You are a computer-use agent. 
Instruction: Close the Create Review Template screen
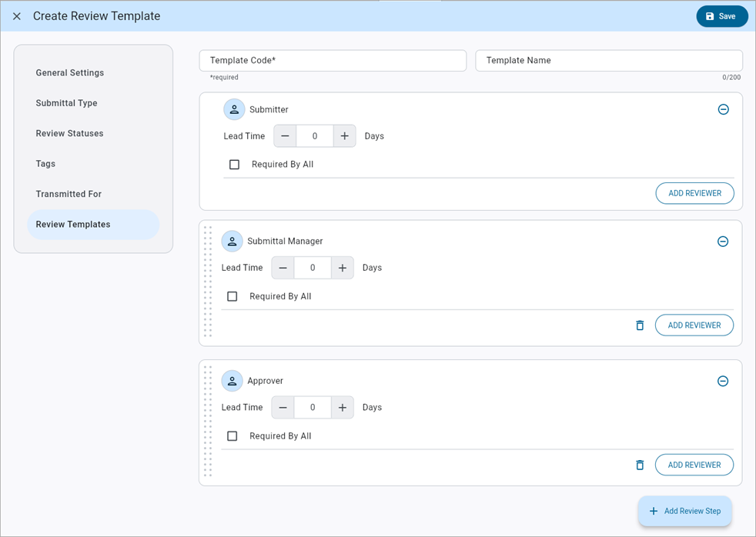[x=16, y=15]
